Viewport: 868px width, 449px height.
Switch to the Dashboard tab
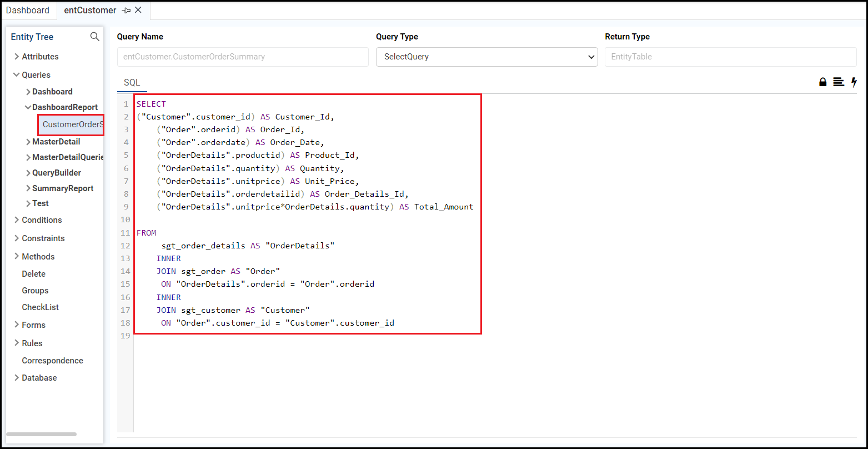point(28,10)
